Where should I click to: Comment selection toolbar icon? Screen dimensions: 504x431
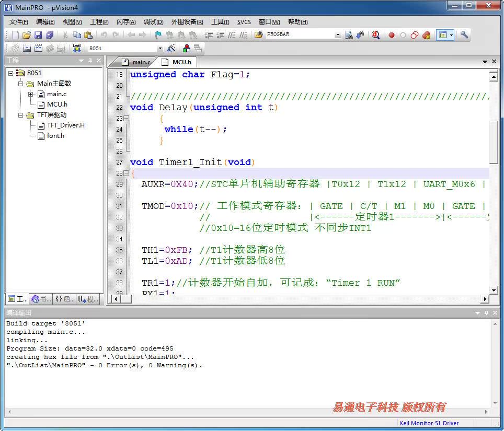(x=232, y=34)
